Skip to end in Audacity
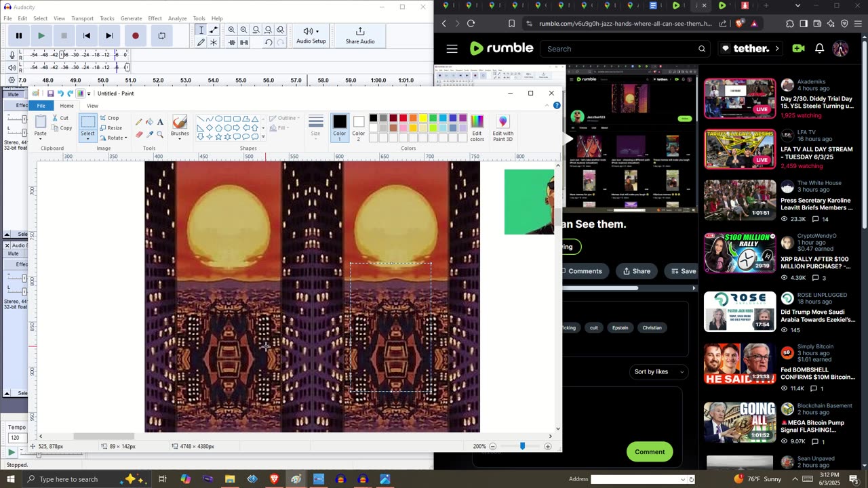Viewport: 868px width, 488px height. 109,36
